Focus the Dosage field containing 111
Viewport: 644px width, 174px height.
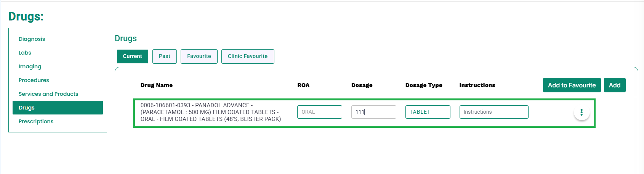pos(374,112)
